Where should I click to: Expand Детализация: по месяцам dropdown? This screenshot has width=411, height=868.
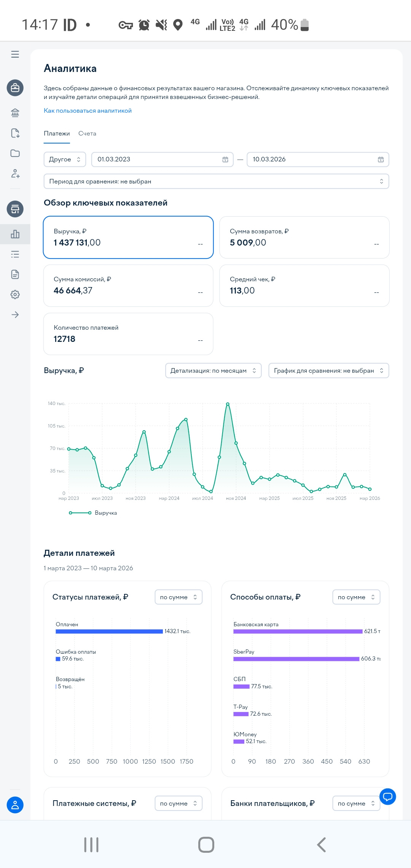(213, 370)
